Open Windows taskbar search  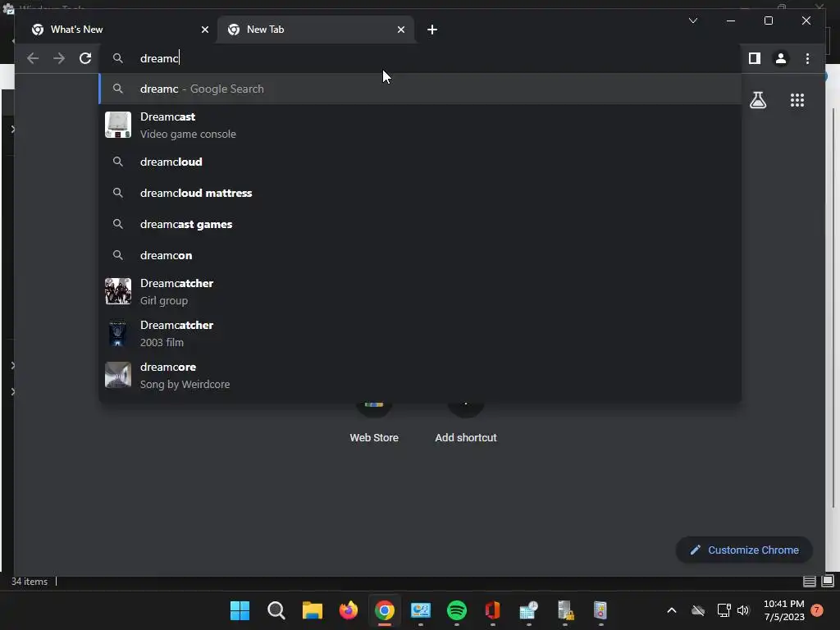[x=276, y=610]
